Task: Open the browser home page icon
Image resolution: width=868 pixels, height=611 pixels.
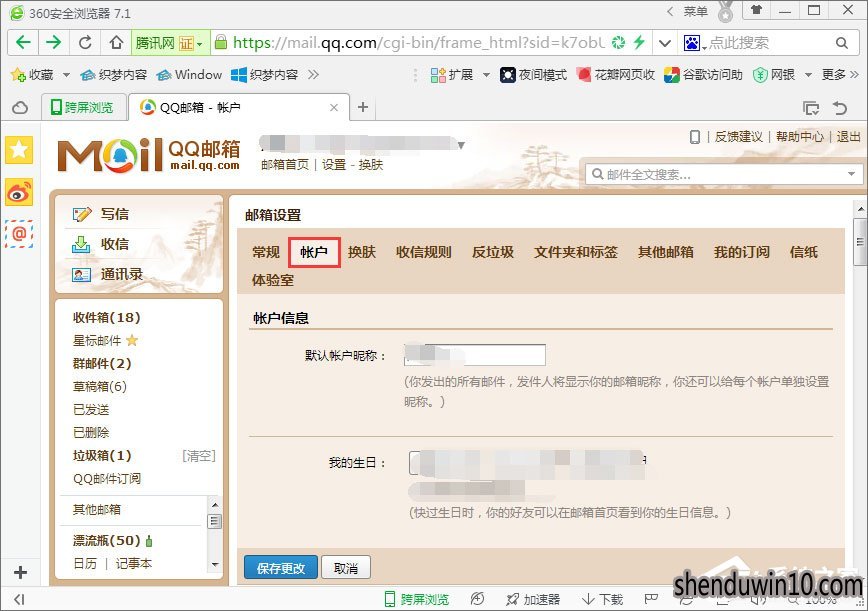Action: (116, 43)
